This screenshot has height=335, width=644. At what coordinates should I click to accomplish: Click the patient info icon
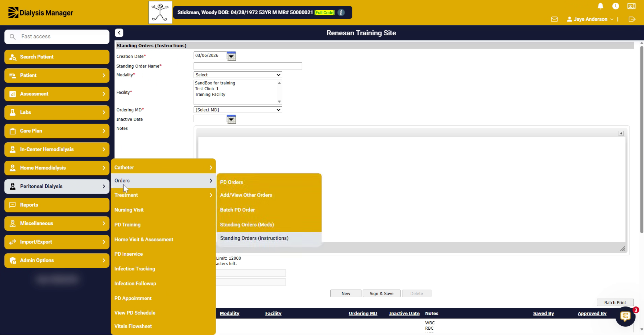click(x=341, y=12)
